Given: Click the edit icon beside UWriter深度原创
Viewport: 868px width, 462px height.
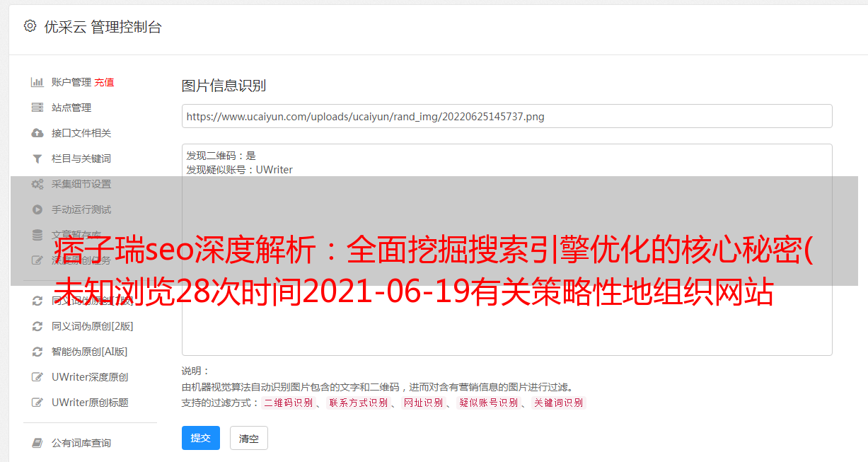Looking at the screenshot, I should click(x=37, y=377).
